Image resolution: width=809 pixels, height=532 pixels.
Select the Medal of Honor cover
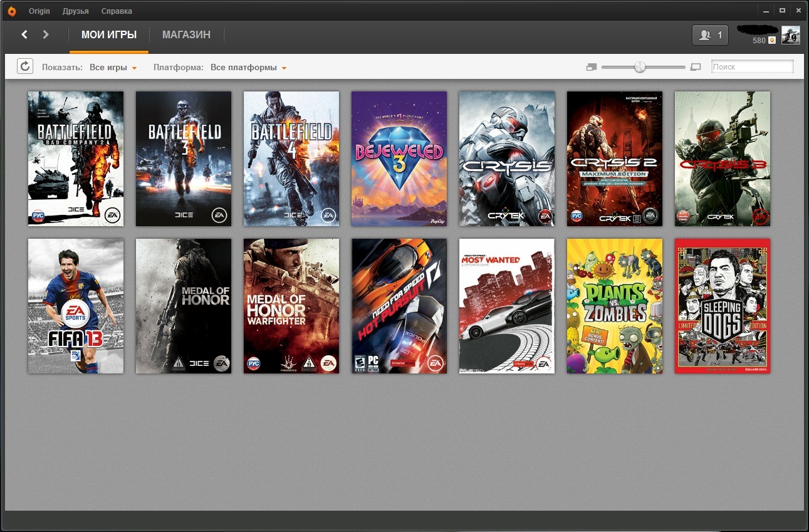184,306
